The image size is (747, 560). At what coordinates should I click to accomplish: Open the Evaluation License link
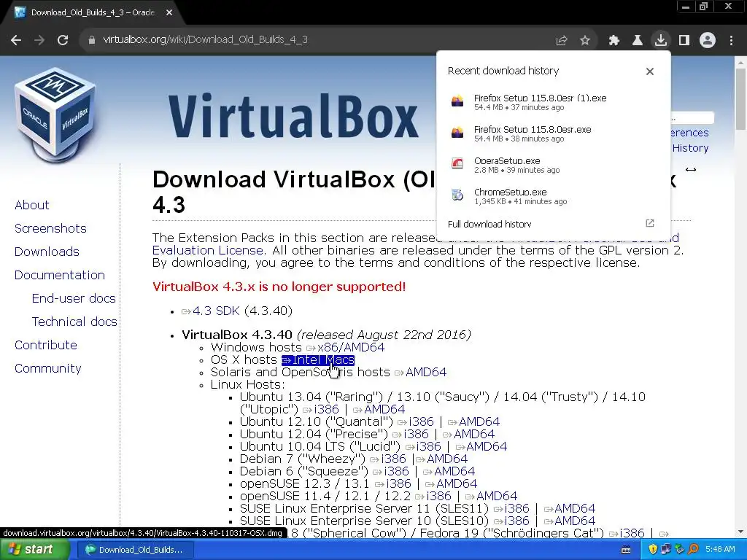point(208,251)
